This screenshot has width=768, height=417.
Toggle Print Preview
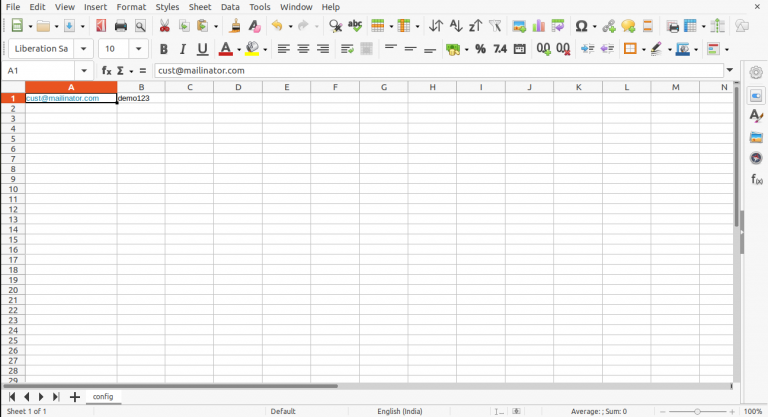[140, 26]
